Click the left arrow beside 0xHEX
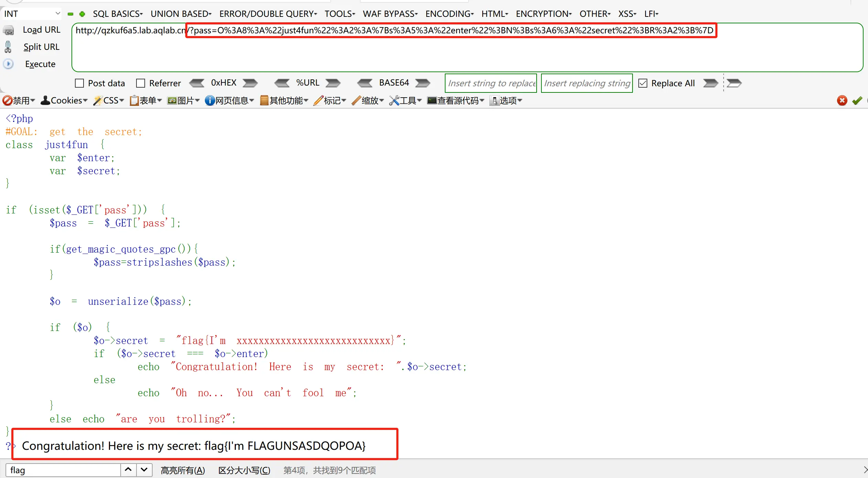Image resolution: width=868 pixels, height=478 pixels. point(197,83)
